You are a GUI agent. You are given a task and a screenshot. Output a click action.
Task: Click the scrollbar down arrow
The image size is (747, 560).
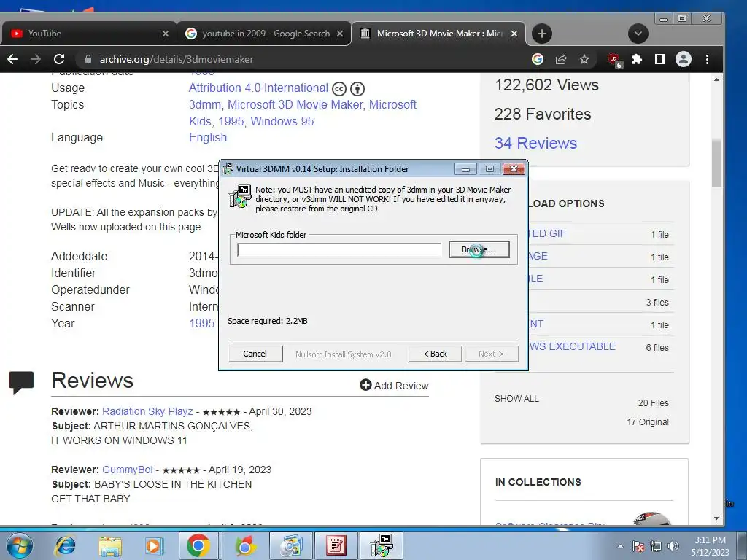(x=716, y=518)
